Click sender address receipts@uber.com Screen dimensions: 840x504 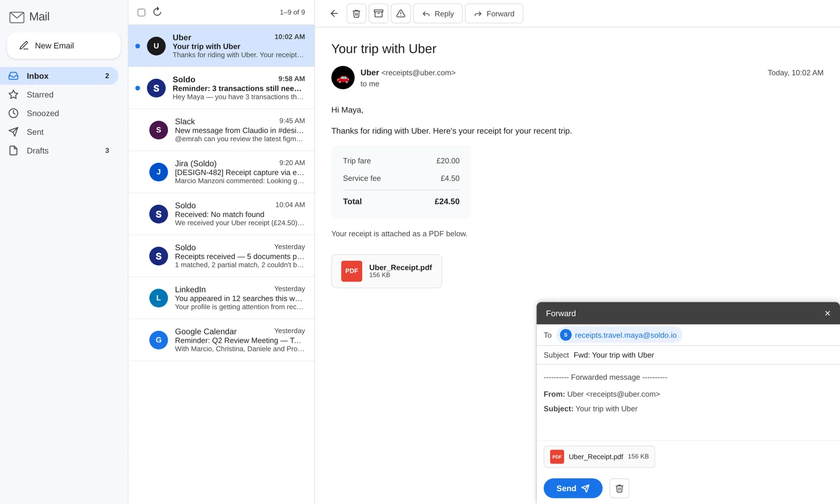point(418,73)
